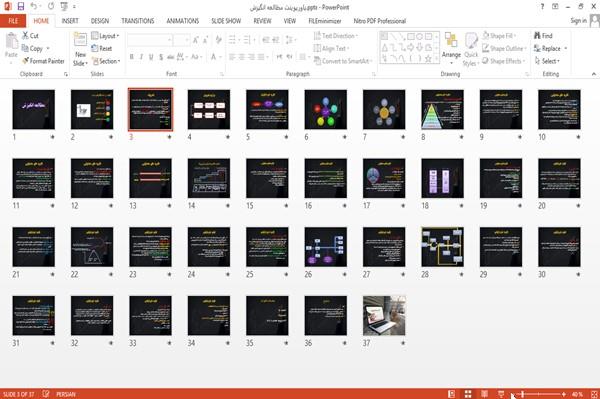Open the font size combo box
This screenshot has width=600, height=399.
(181, 40)
